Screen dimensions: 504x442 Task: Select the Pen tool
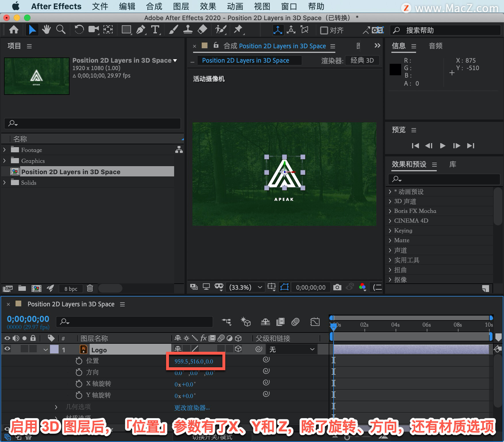[141, 30]
